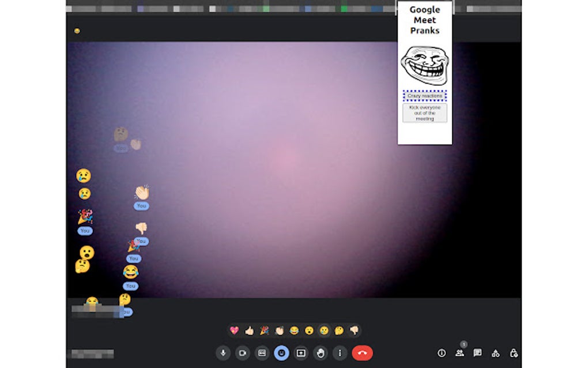588x368 pixels.
Task: Open the in-call chat panel
Action: pyautogui.click(x=477, y=352)
